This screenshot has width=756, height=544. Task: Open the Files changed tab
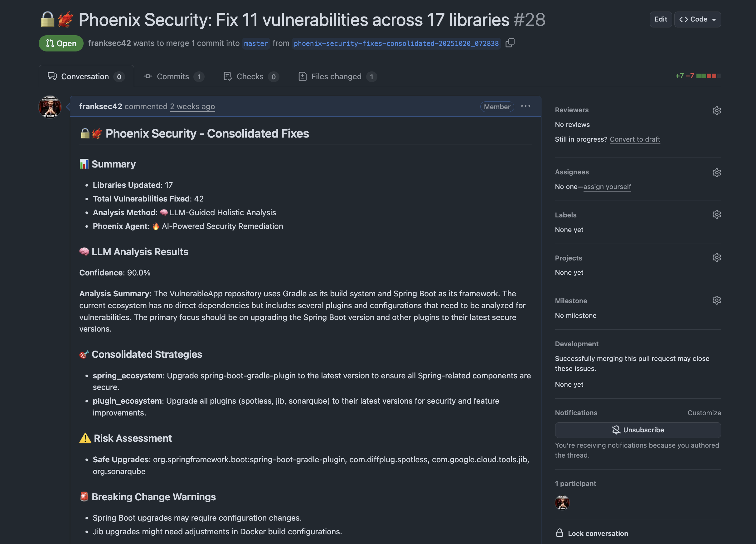tap(337, 76)
